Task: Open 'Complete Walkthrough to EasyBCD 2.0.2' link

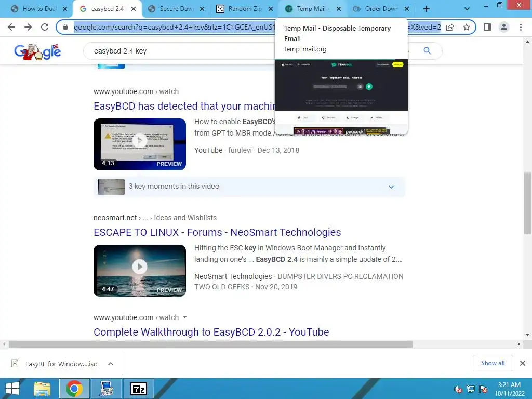Action: (x=211, y=332)
